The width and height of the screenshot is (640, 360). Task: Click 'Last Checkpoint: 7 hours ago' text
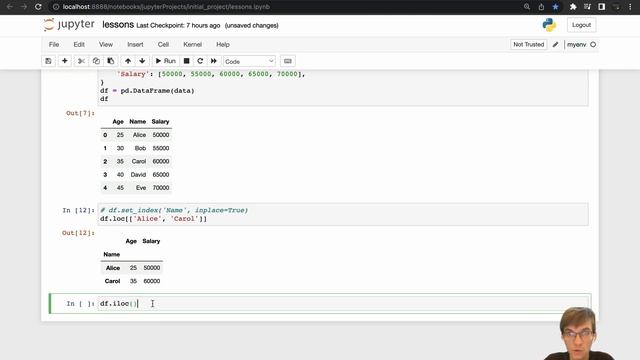(x=178, y=25)
